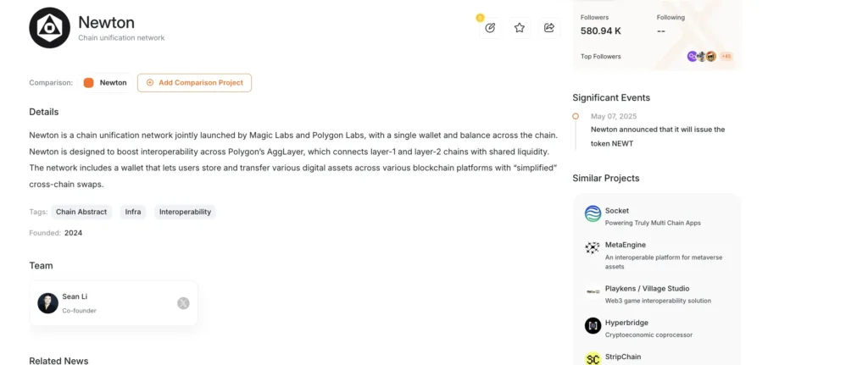Click the StripChain SC icon
Image resolution: width=868 pixels, height=365 pixels.
click(593, 358)
